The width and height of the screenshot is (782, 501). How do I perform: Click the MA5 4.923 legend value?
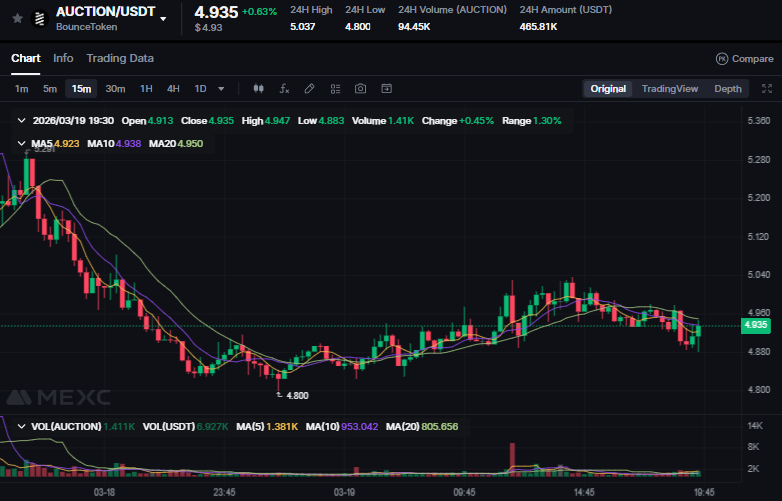click(55, 144)
